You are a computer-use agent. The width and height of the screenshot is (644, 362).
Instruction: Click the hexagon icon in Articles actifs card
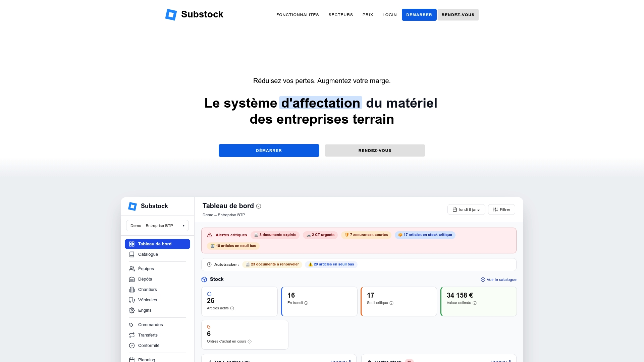[209, 294]
